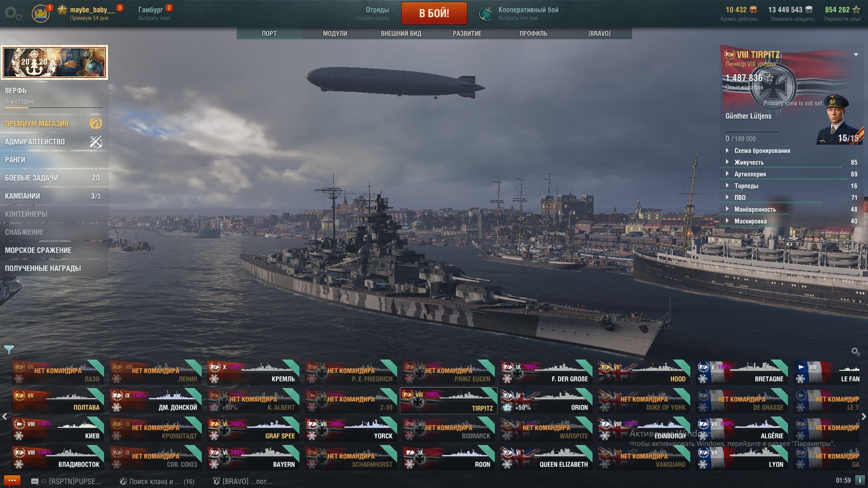Switch to the РАЗВИТИЕ tab

pos(467,33)
